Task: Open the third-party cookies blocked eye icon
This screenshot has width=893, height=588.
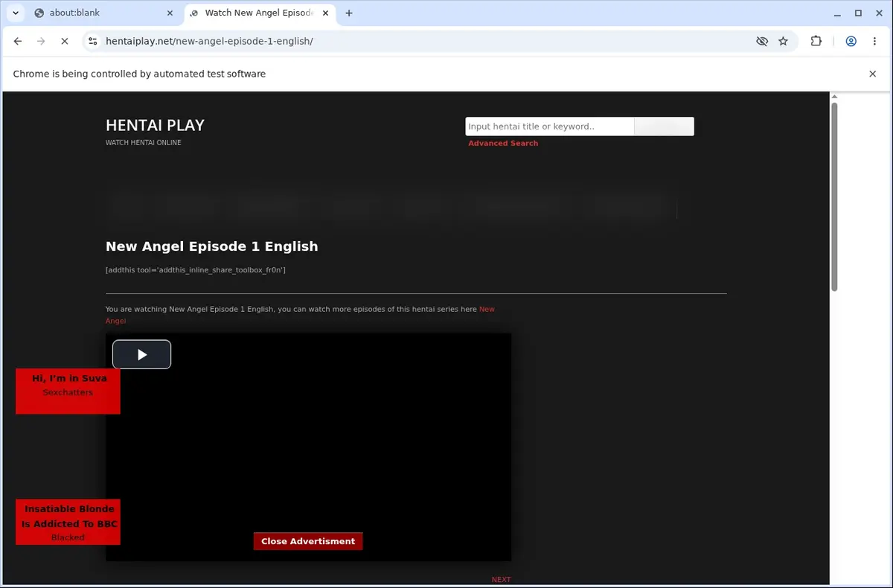Action: pyautogui.click(x=762, y=41)
